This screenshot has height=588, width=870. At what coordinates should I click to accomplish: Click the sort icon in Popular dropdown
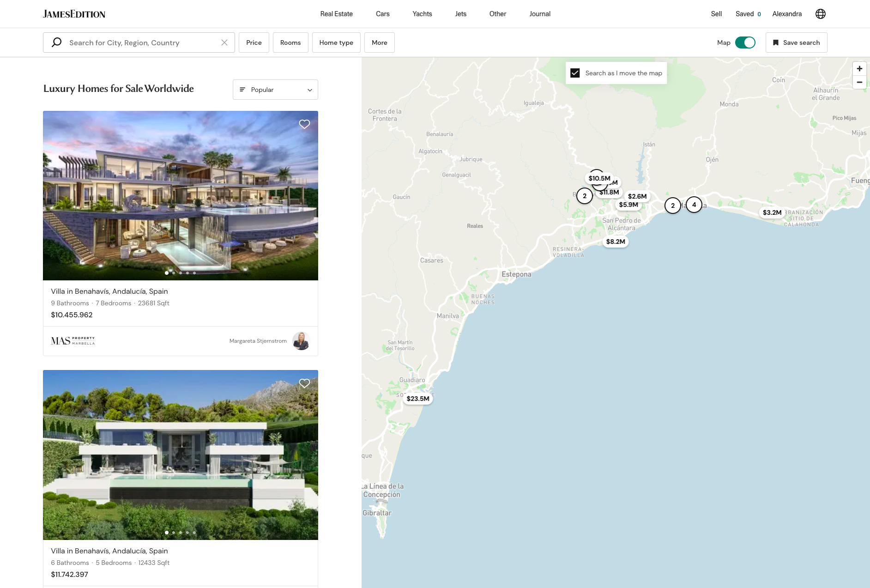click(242, 90)
